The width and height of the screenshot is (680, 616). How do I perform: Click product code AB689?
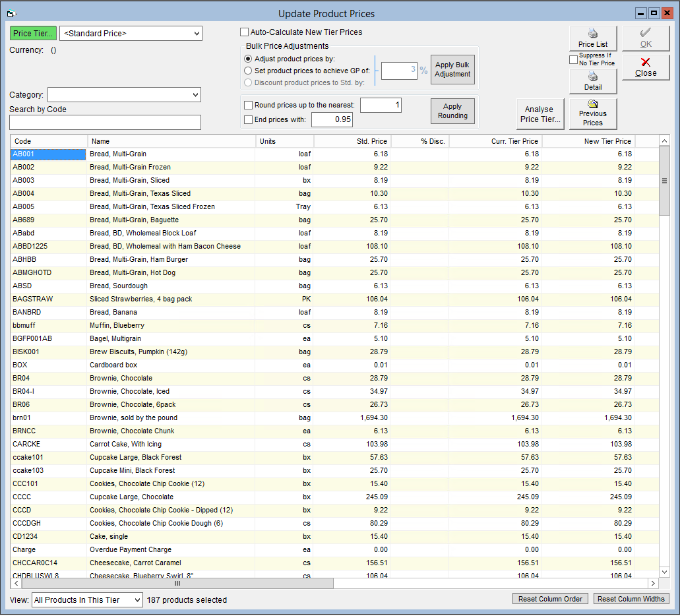[24, 220]
